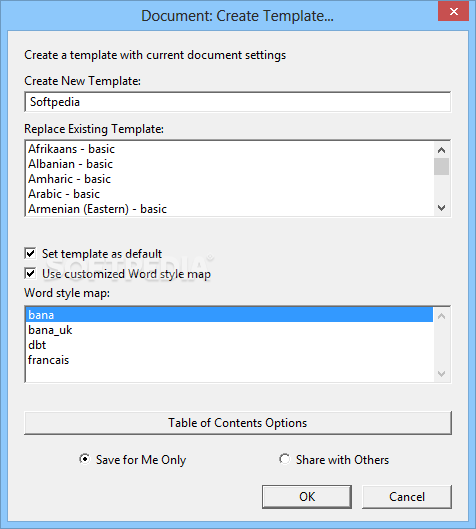
Task: Click the down arrow of style map scrollbar
Action: click(x=441, y=374)
